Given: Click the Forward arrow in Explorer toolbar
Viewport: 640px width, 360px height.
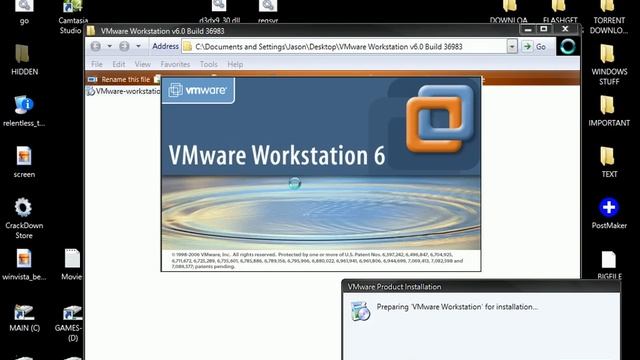Looking at the screenshot, I should [124, 47].
